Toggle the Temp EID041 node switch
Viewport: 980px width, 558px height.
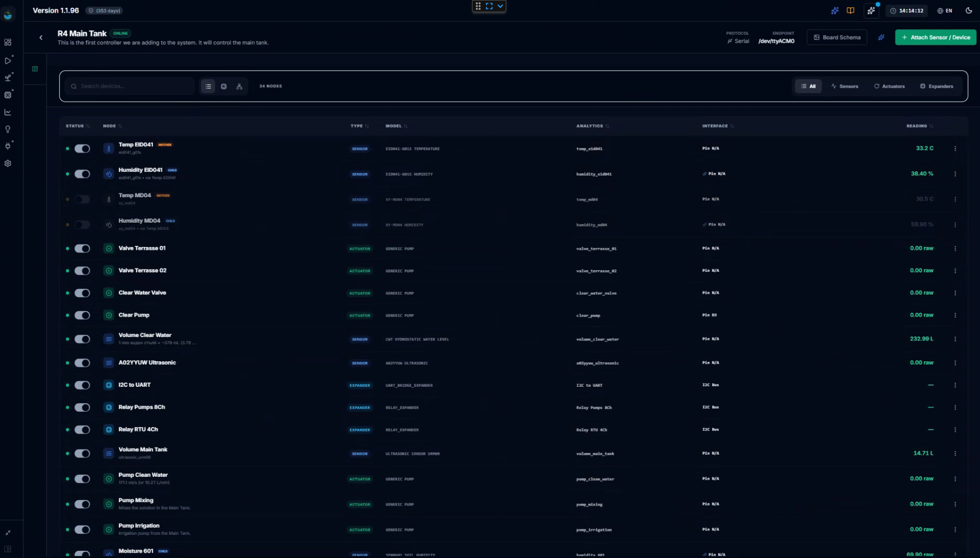pos(82,149)
